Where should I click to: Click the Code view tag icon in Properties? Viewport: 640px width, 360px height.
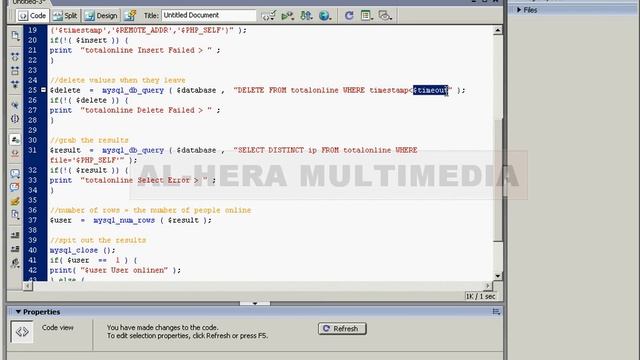coord(22,332)
